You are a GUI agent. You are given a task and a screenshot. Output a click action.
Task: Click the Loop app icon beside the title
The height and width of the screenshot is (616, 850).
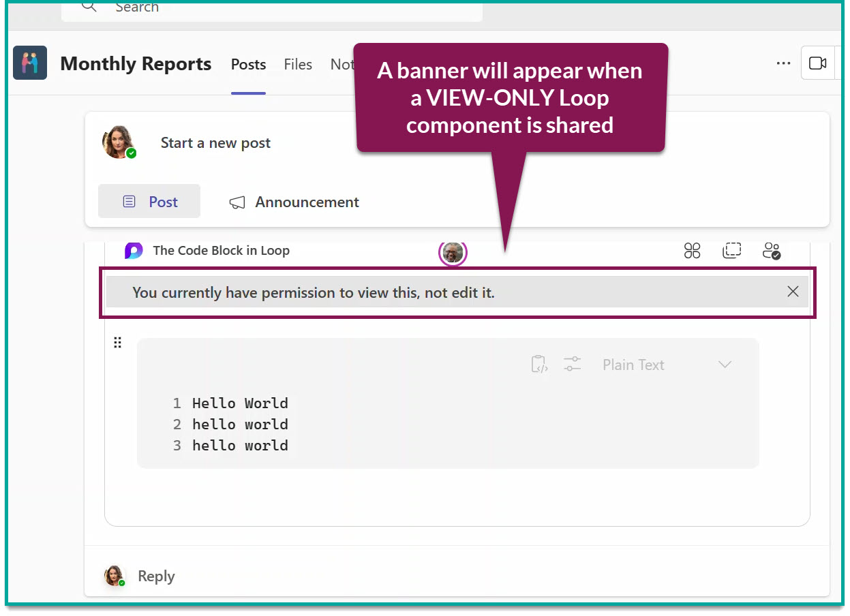134,251
